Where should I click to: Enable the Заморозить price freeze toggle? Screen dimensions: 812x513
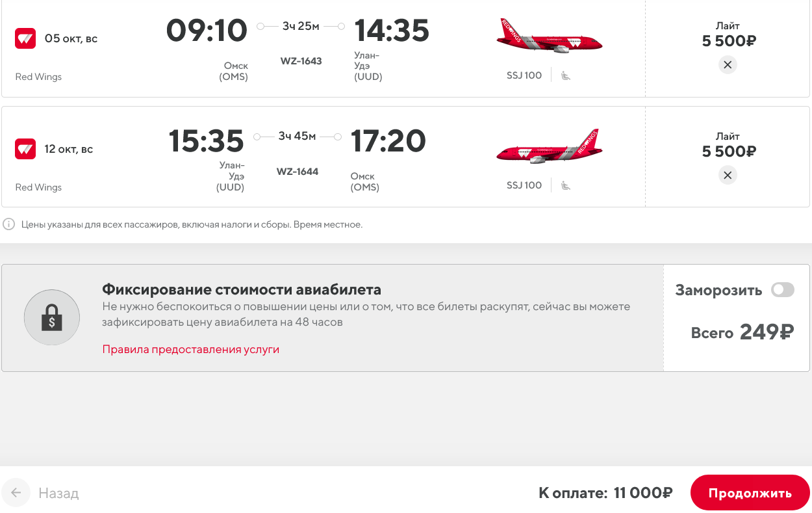pos(782,290)
